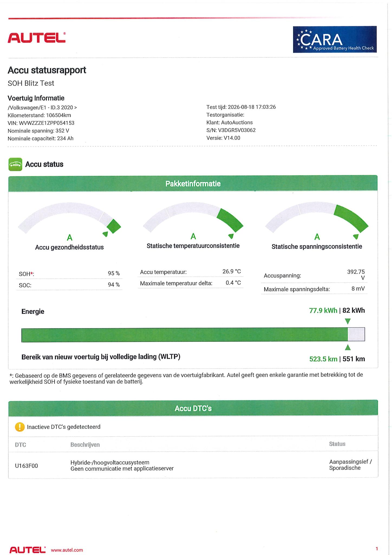Viewport: 392px width, 555px height.
Task: Select 'Nominale spanning: 352 V'
Action: tap(38, 131)
